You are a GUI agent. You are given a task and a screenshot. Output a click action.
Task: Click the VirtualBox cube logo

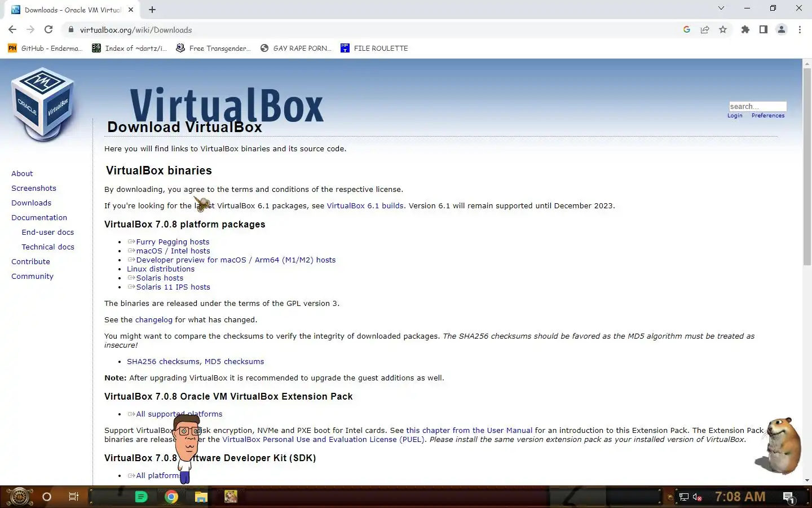point(43,104)
